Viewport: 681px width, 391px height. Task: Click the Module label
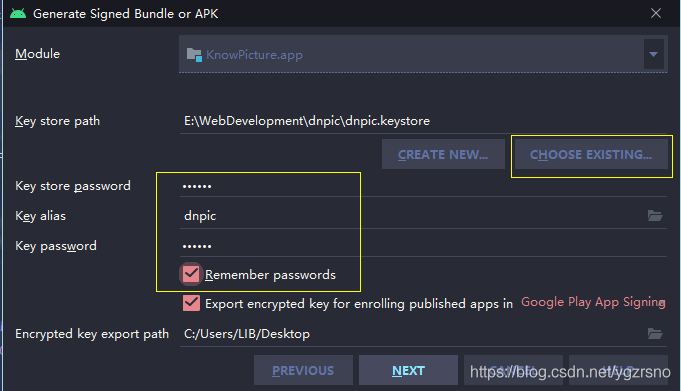pyautogui.click(x=37, y=54)
